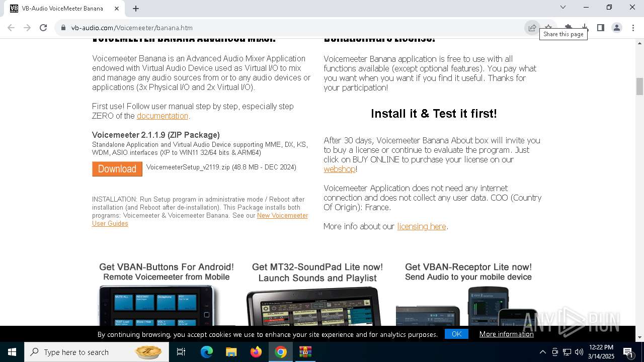Image resolution: width=644 pixels, height=362 pixels.
Task: Open File Explorer from the taskbar
Action: pos(231,352)
